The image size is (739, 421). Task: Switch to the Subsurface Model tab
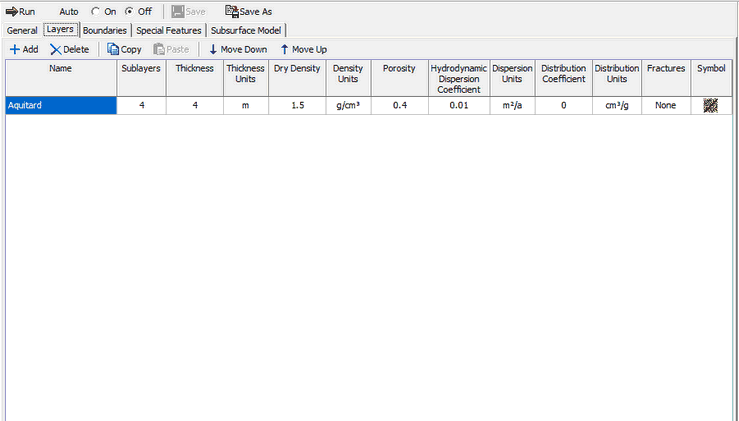246,30
